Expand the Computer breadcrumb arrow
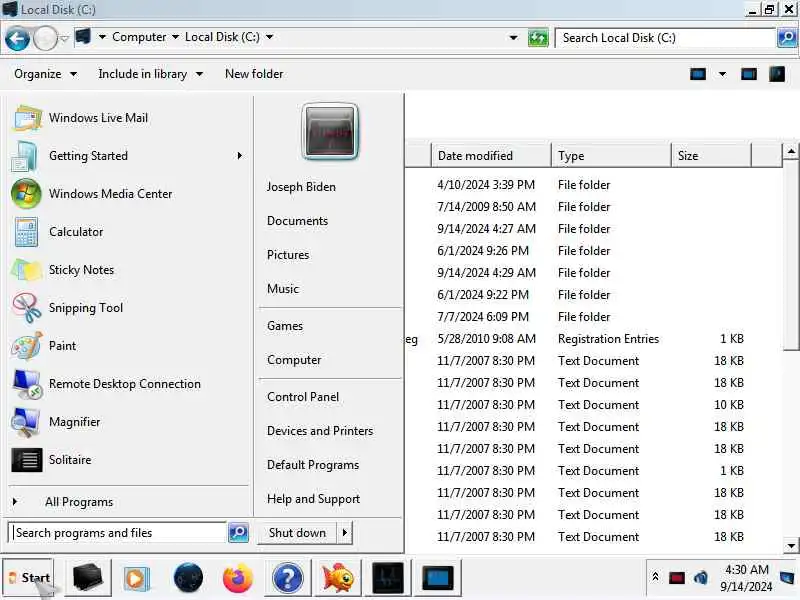This screenshot has height=600, width=800. (x=175, y=37)
